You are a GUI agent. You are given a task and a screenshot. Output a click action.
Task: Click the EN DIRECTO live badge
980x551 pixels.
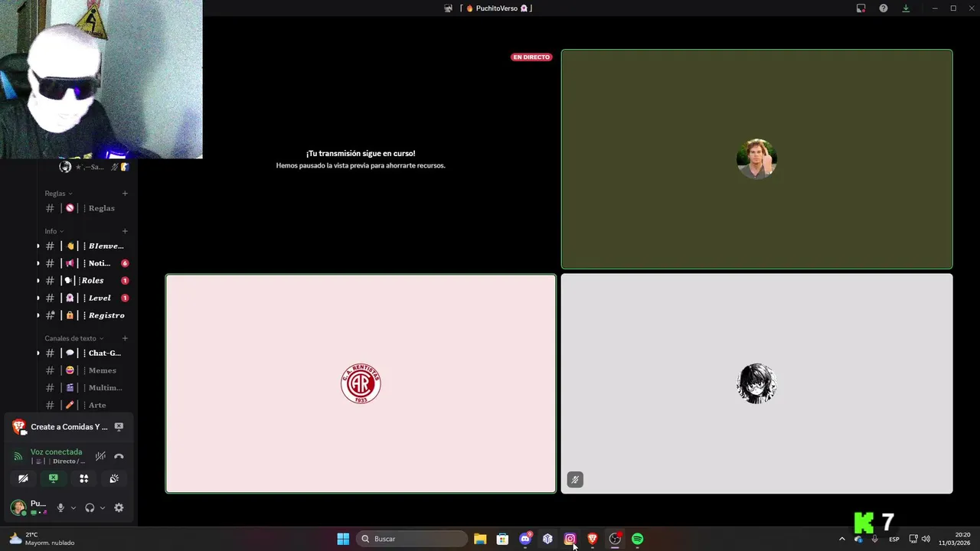pos(531,57)
